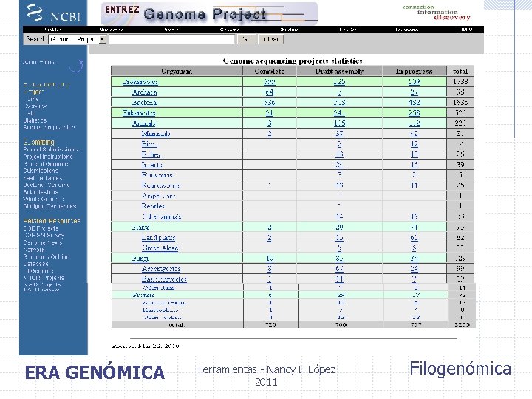532x399 pixels.
Task: Open the About Entrez sidebar link
Action: click(38, 62)
